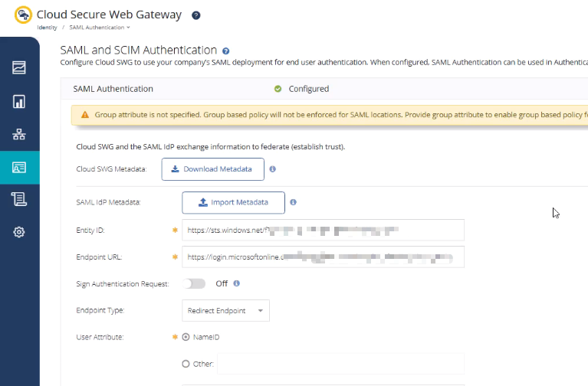
Task: Click help icon next to SAML and SCIM Authentication
Action: point(225,51)
